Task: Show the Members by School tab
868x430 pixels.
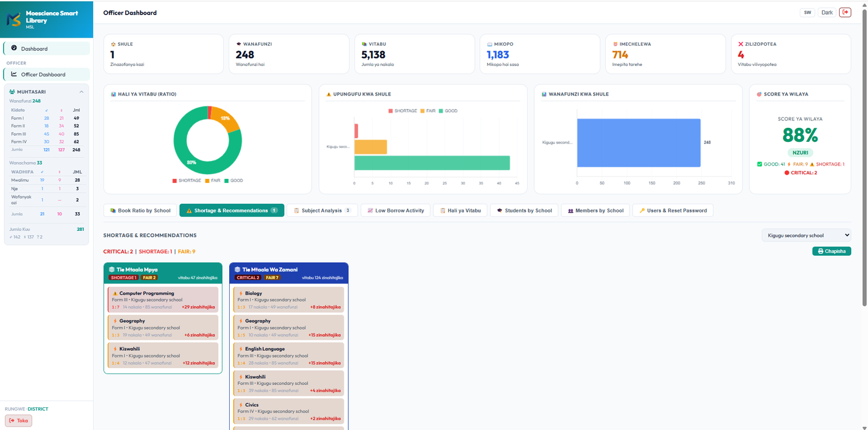Action: 595,211
